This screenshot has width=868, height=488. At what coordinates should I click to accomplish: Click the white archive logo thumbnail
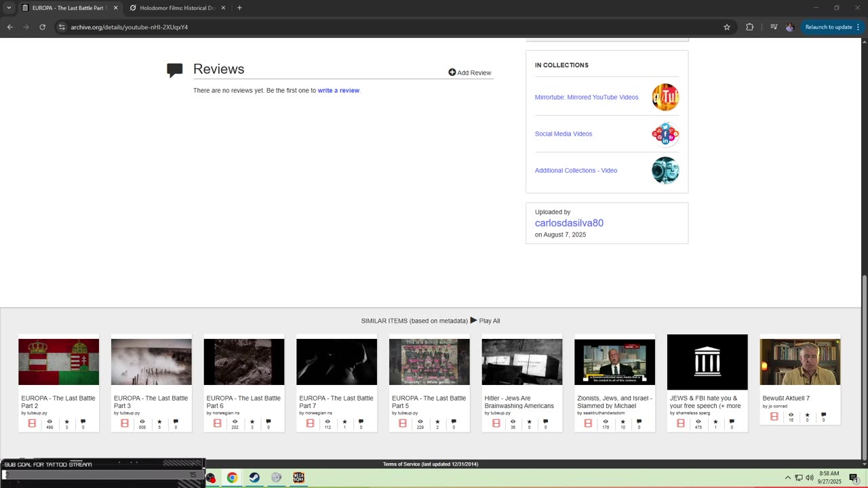707,362
